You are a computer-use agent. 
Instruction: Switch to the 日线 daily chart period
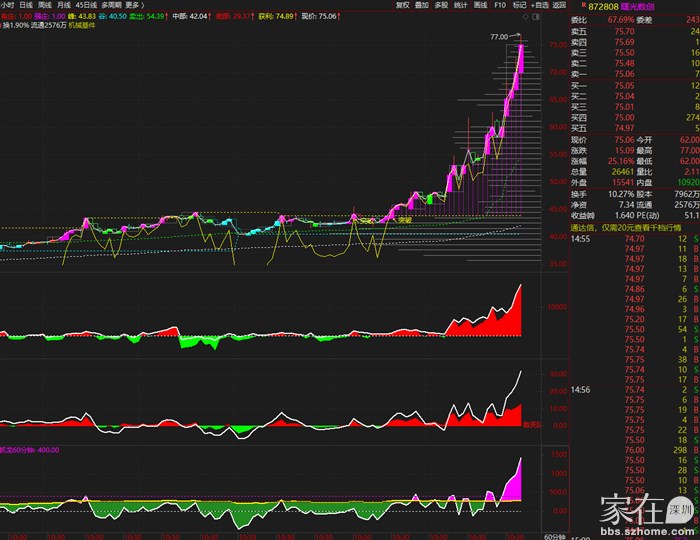click(26, 5)
